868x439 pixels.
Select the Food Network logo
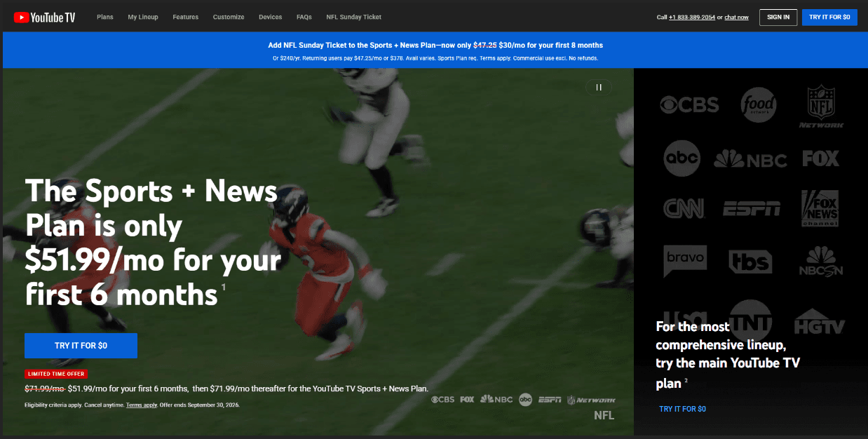coord(759,104)
